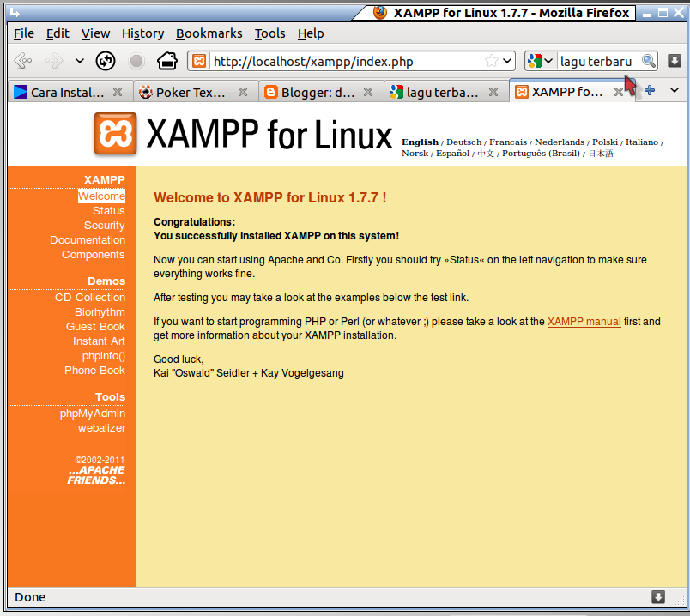Click the XAMPP site icon in address bar

pos(199,61)
